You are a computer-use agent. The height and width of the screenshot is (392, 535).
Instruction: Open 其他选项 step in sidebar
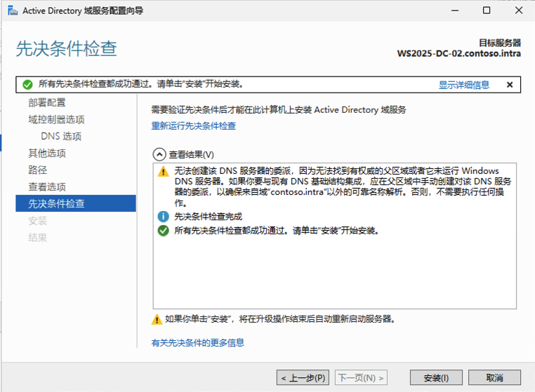click(47, 154)
